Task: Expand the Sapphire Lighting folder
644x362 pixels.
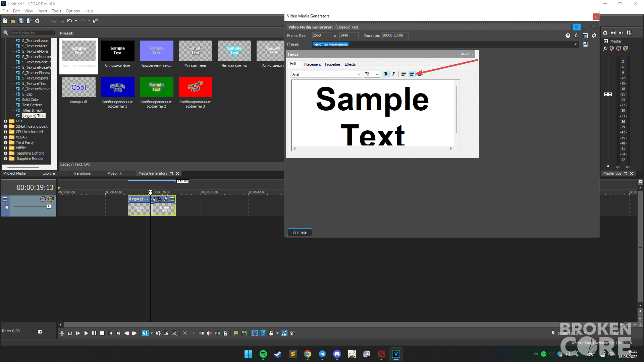Action: click(x=5, y=154)
